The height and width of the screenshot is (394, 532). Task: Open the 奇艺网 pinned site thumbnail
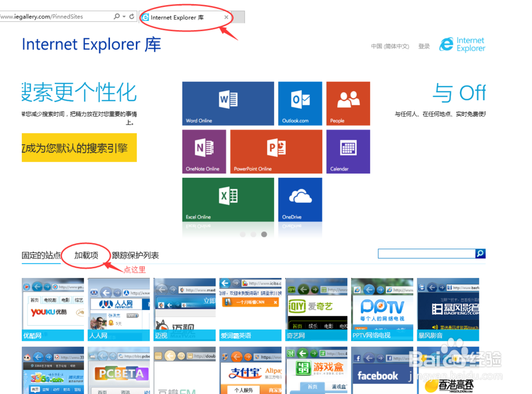tap(316, 309)
